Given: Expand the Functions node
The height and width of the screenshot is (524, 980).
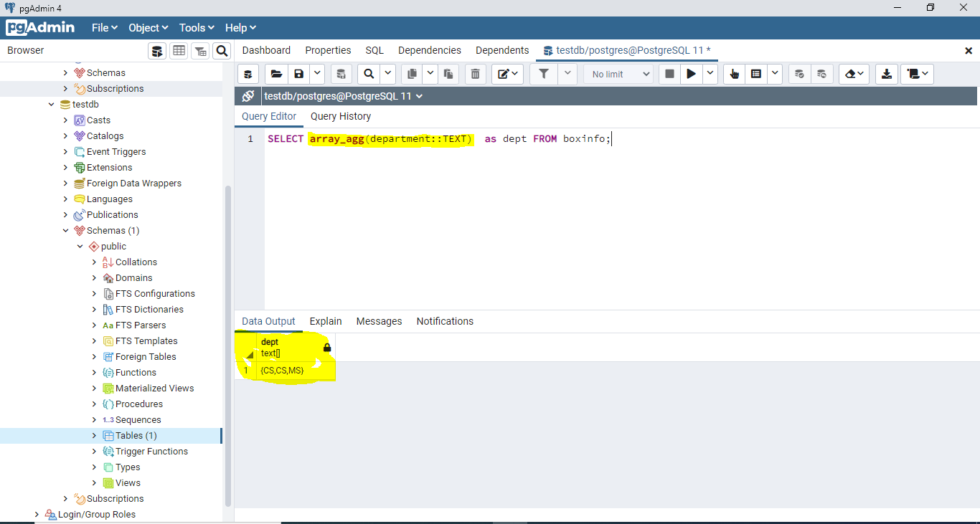Looking at the screenshot, I should [x=94, y=373].
